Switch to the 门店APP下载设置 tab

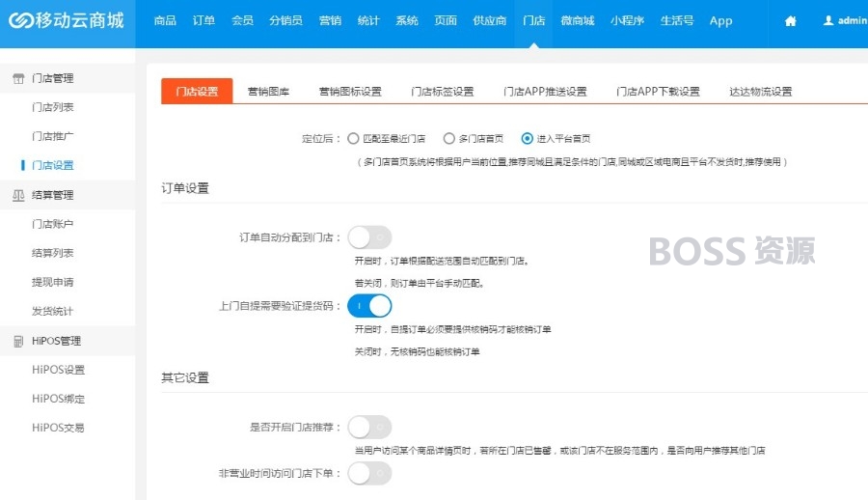click(x=658, y=92)
